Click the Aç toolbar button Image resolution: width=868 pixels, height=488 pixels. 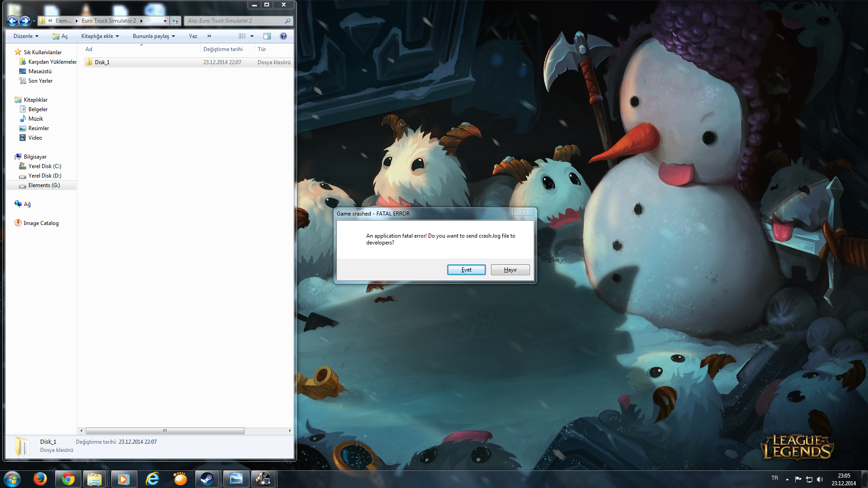click(x=60, y=36)
